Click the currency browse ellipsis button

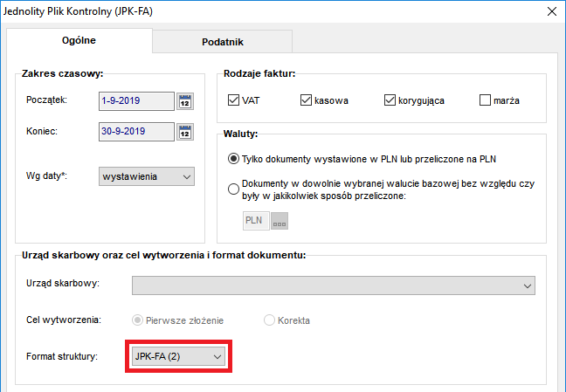[280, 221]
